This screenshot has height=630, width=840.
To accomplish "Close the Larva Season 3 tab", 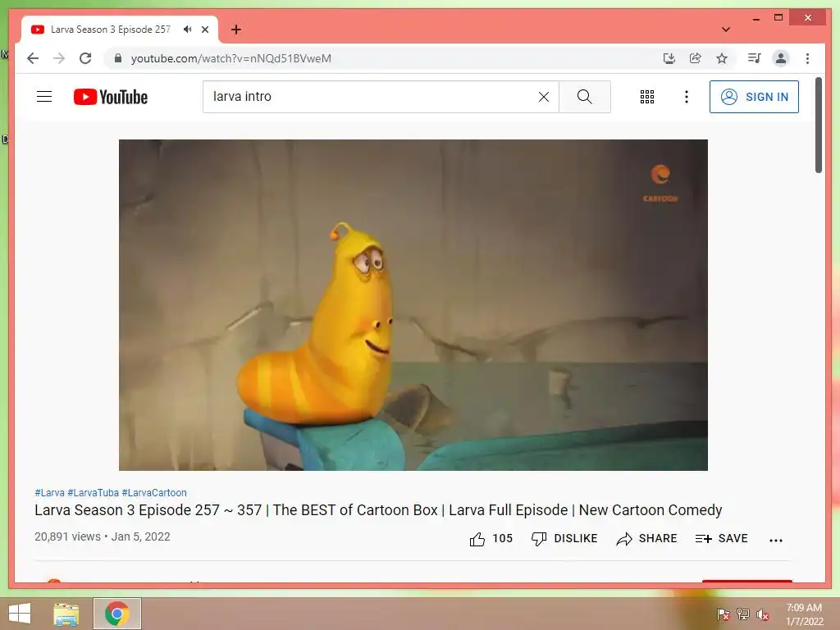I will coord(204,30).
